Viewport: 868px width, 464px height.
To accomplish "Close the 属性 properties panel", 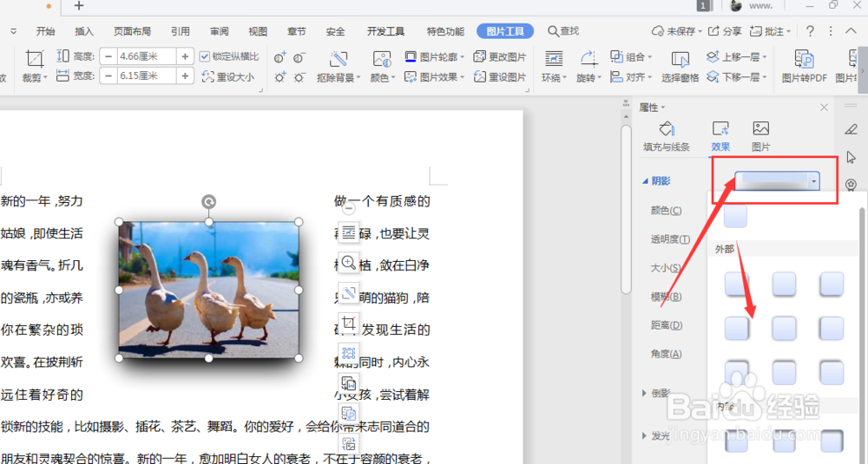I will [x=824, y=108].
